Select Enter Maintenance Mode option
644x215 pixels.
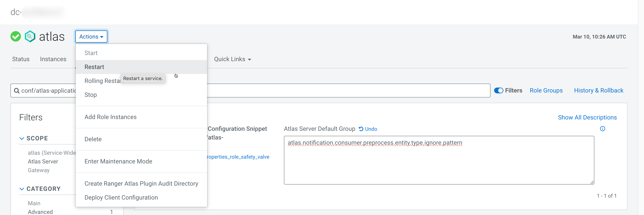pyautogui.click(x=118, y=161)
